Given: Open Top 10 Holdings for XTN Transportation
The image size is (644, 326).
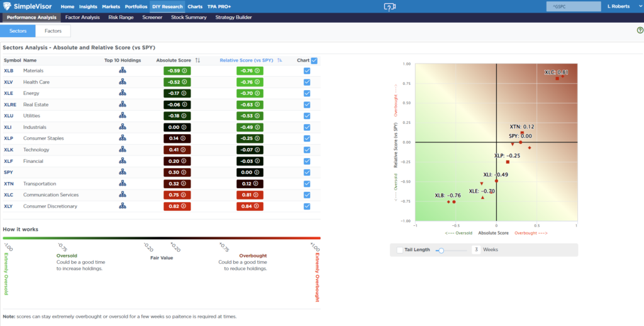Looking at the screenshot, I should click(x=123, y=183).
